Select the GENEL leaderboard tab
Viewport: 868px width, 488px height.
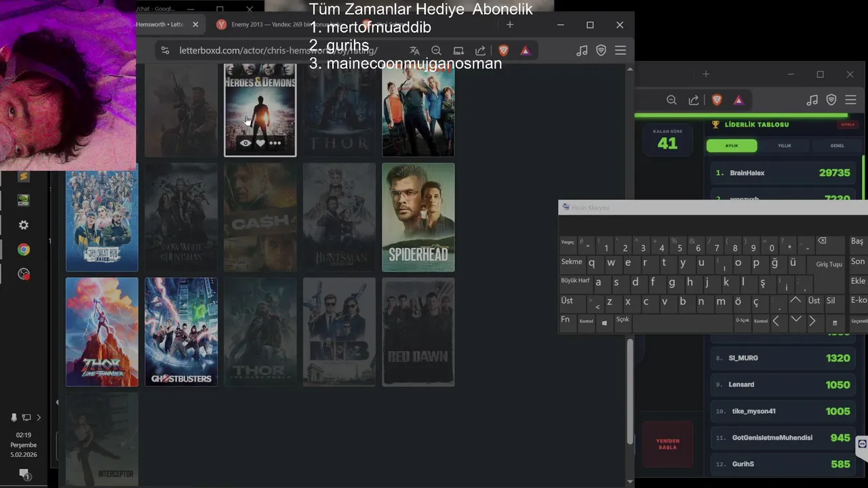[x=837, y=146]
